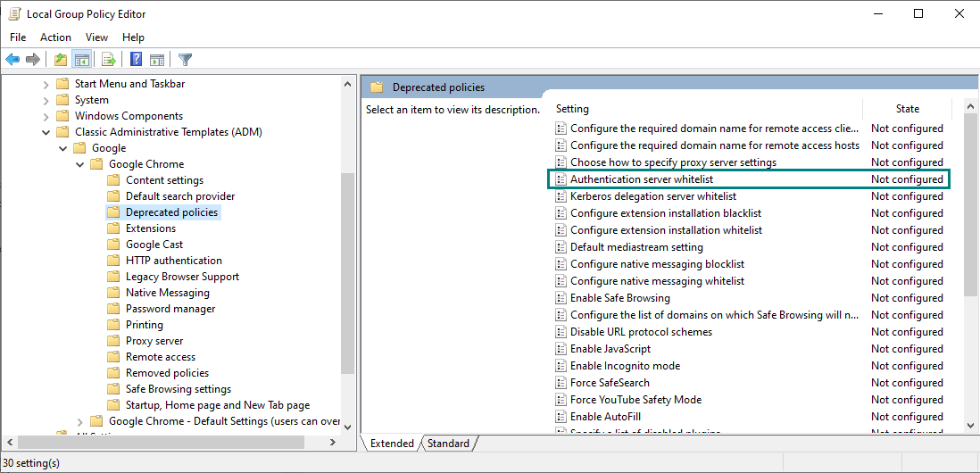The width and height of the screenshot is (980, 473).
Task: Select Removed policies tree item
Action: pyautogui.click(x=168, y=373)
